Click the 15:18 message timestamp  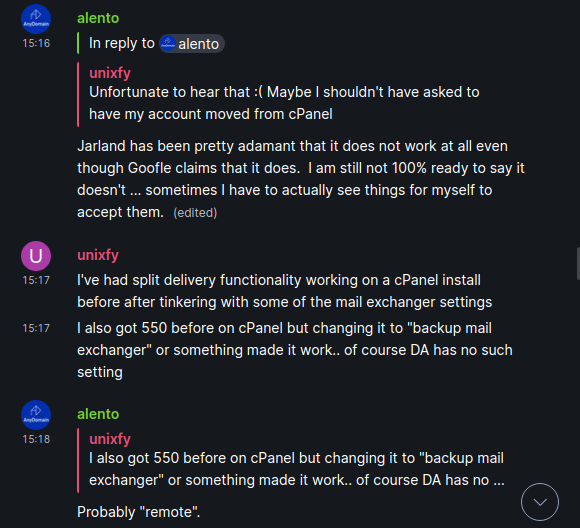pyautogui.click(x=36, y=439)
